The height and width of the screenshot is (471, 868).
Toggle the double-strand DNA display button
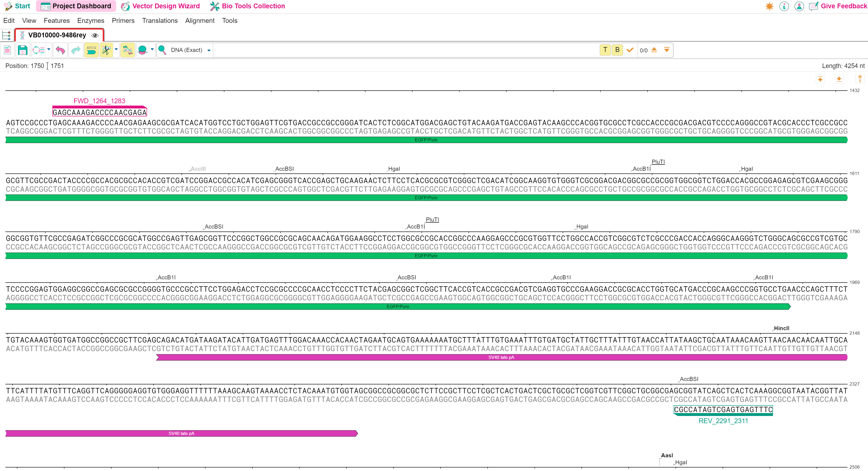click(128, 50)
